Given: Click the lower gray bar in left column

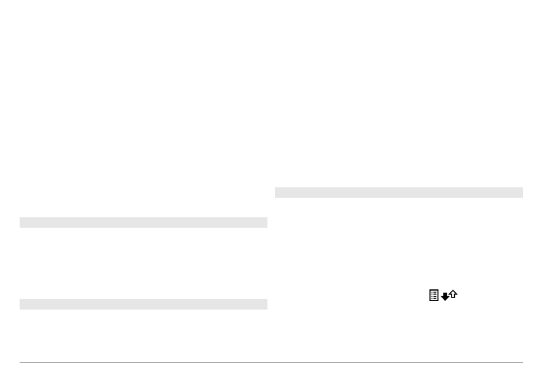Looking at the screenshot, I should 144,304.
